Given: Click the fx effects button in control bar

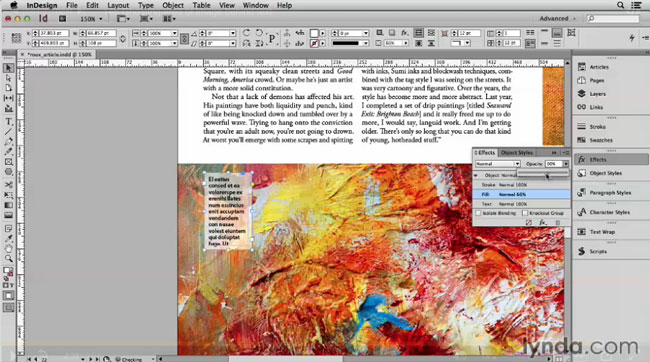Looking at the screenshot, I should [404, 33].
